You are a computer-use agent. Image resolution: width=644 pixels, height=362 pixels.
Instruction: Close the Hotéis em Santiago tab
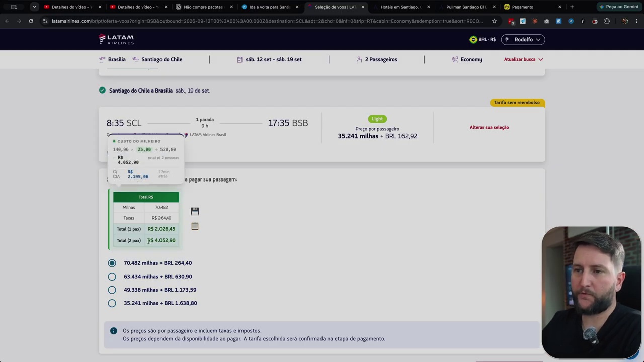(428, 7)
